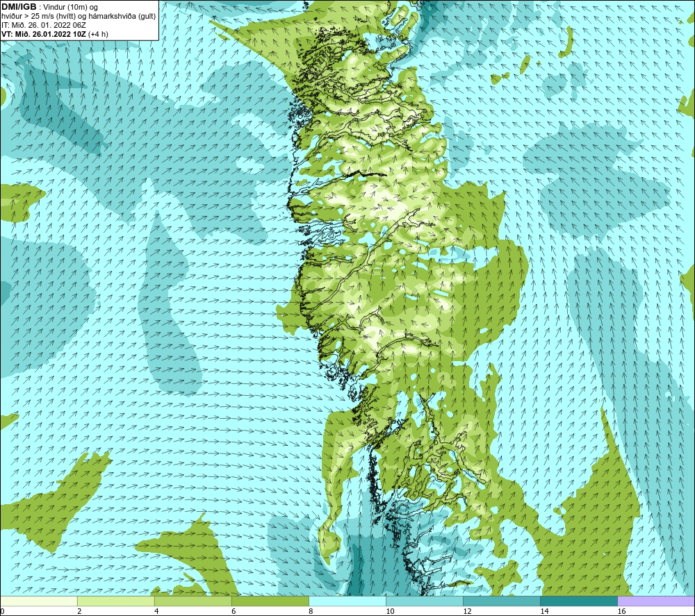Click the legend scale label '0'
This screenshot has height=616, width=695.
(2, 611)
